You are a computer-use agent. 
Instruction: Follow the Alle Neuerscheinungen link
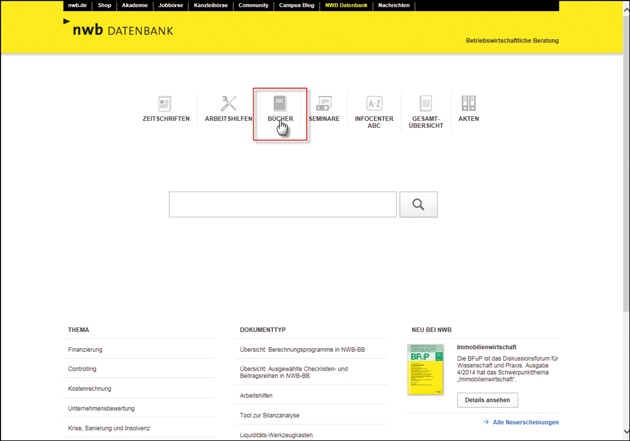coord(525,422)
